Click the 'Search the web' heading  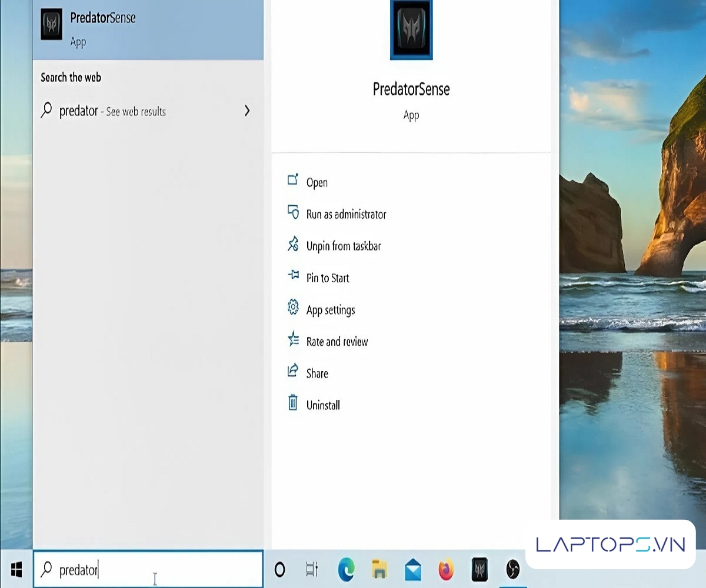click(71, 77)
